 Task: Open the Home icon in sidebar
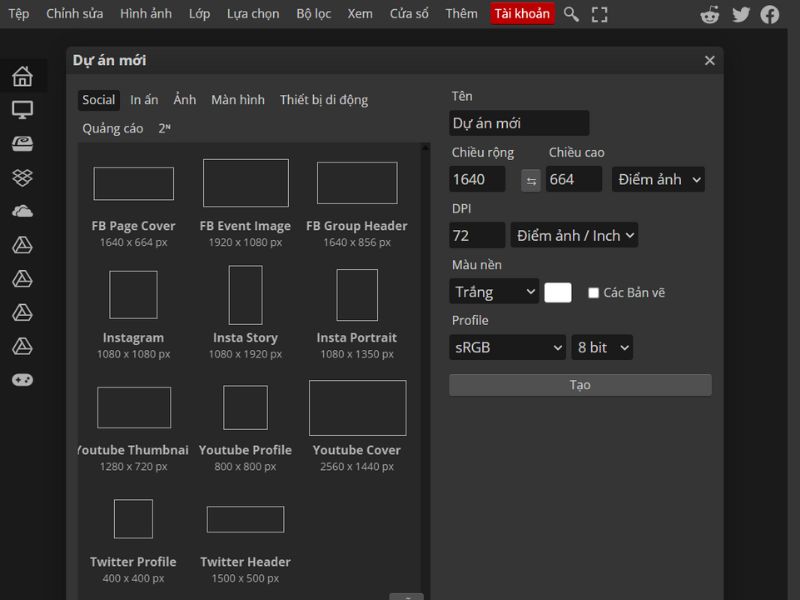coord(22,77)
